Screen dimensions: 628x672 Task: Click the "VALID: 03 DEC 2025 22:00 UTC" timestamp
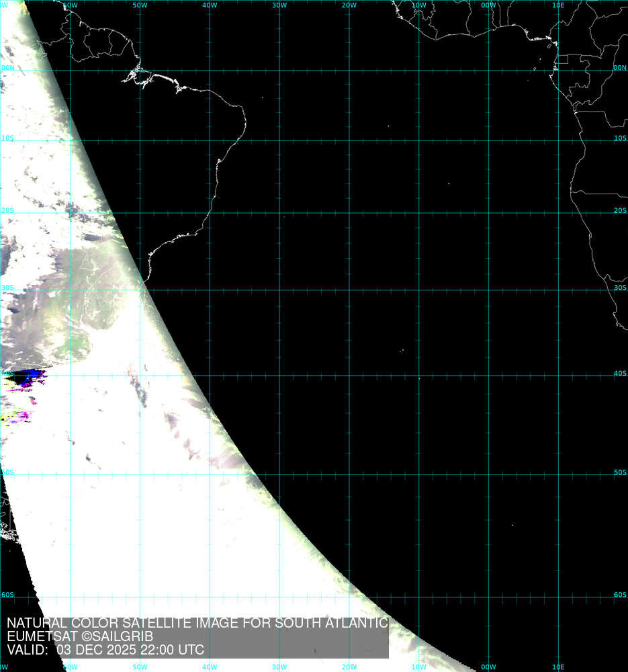pos(105,650)
